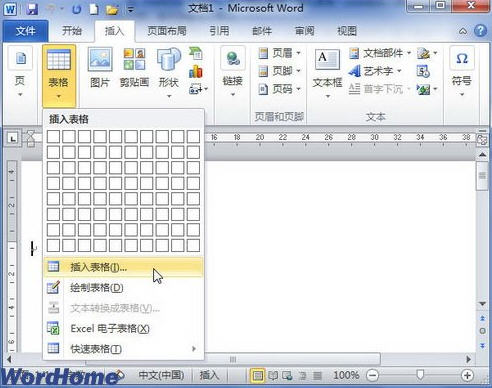Click the Chart icon in ribbon
Screen dimensions: 492x388
coord(196,71)
